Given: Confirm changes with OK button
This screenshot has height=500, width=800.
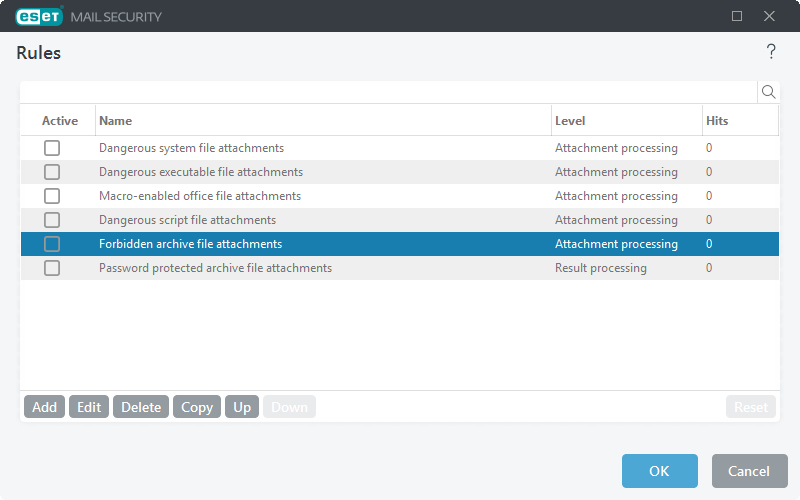Looking at the screenshot, I should coord(659,471).
